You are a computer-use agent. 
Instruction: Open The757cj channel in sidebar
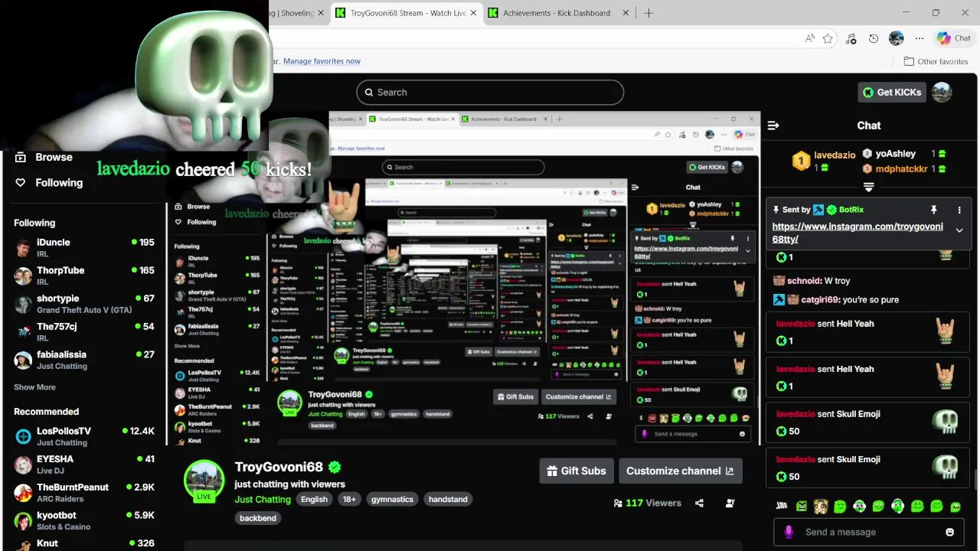(x=84, y=331)
